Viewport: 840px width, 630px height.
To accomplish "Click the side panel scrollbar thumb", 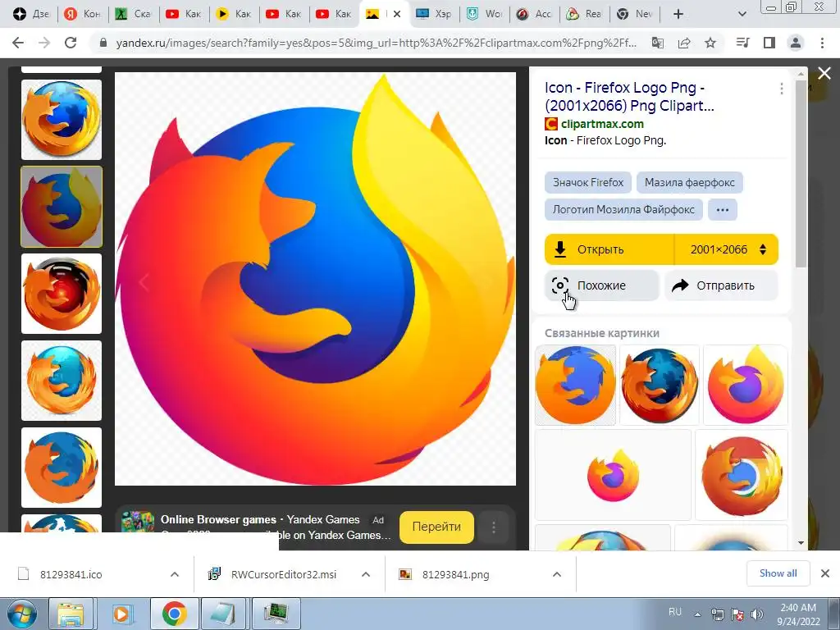I will [x=801, y=174].
